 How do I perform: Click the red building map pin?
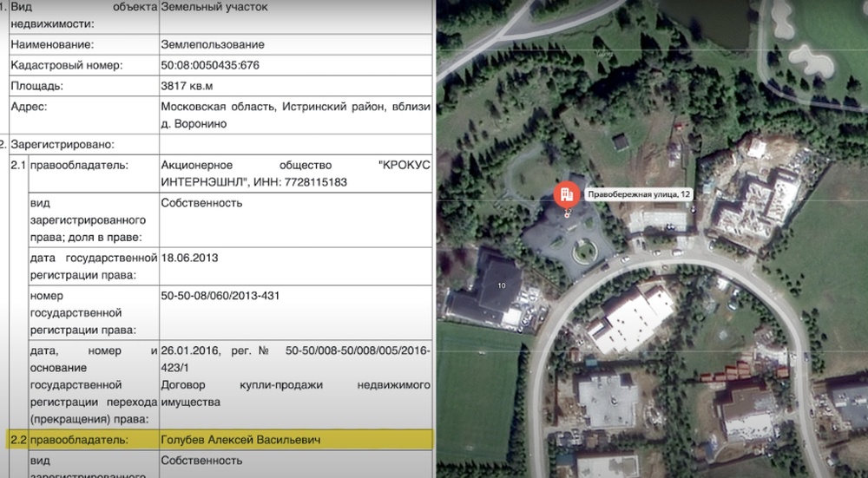pos(566,194)
